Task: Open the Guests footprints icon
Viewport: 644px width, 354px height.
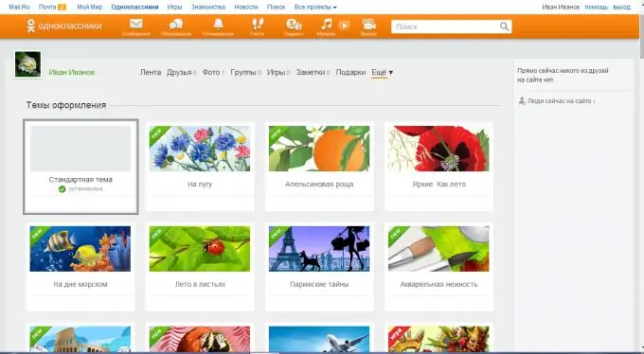Action: coord(258,25)
